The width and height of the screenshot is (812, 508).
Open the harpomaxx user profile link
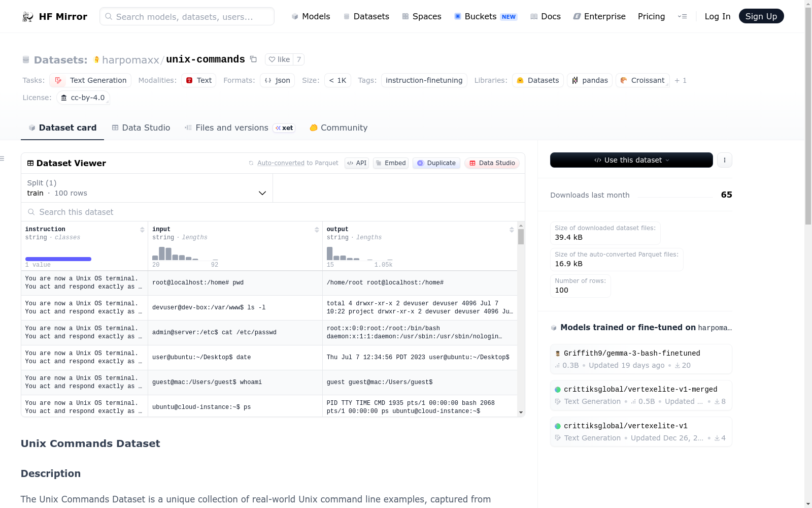(x=131, y=60)
